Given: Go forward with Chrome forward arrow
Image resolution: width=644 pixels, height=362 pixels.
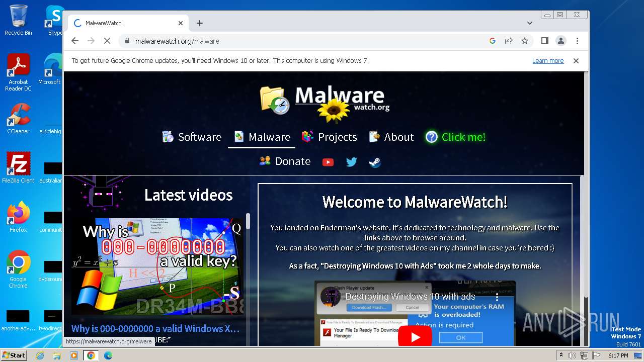Looking at the screenshot, I should point(91,41).
